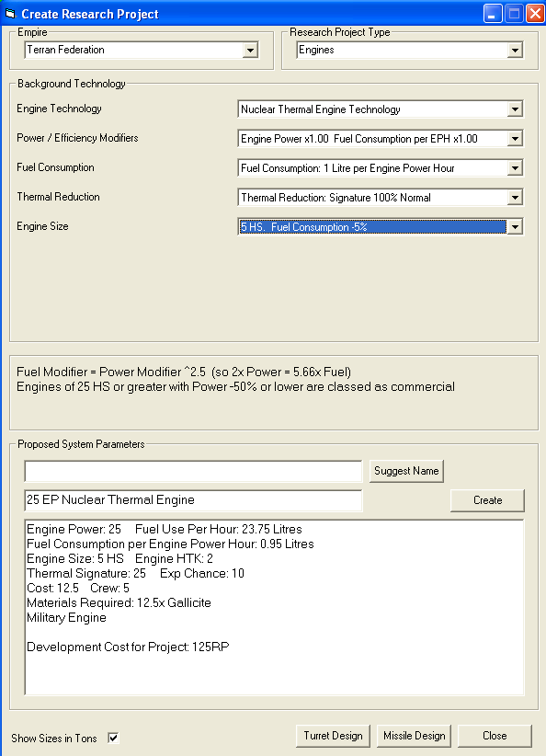Click the empty company name input field
Screen dimensions: 546x756
(x=193, y=471)
